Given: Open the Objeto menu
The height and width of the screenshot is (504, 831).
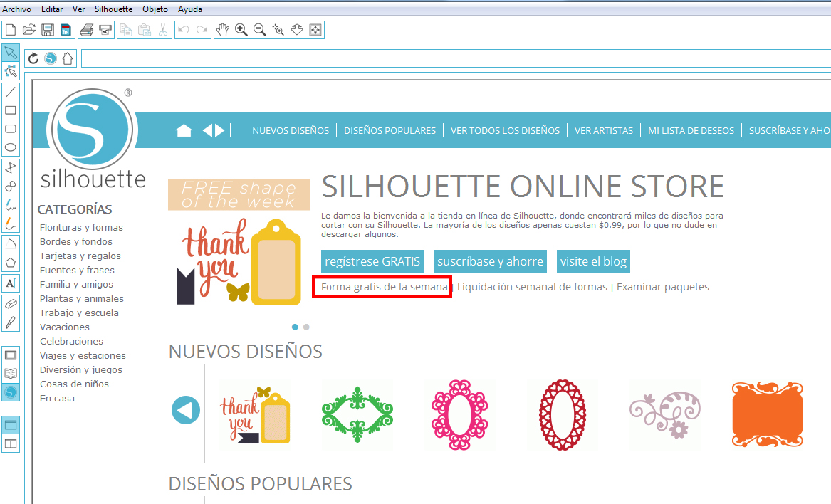Looking at the screenshot, I should coord(155,9).
